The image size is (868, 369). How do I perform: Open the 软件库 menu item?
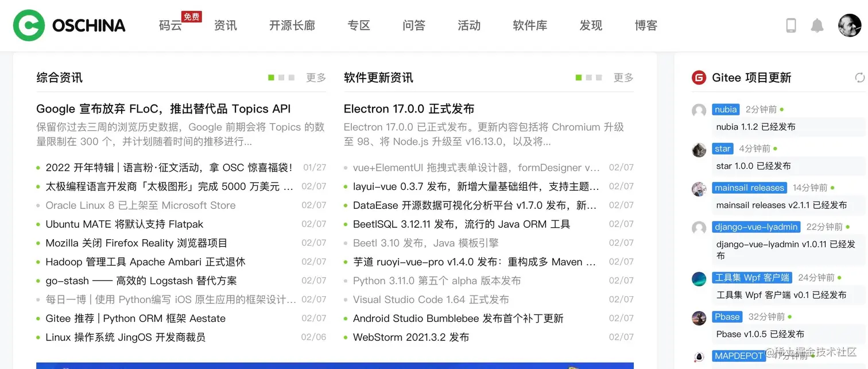pyautogui.click(x=530, y=25)
